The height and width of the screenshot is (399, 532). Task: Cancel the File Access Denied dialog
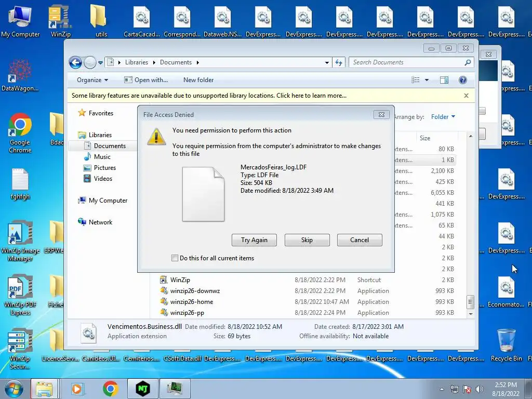360,240
